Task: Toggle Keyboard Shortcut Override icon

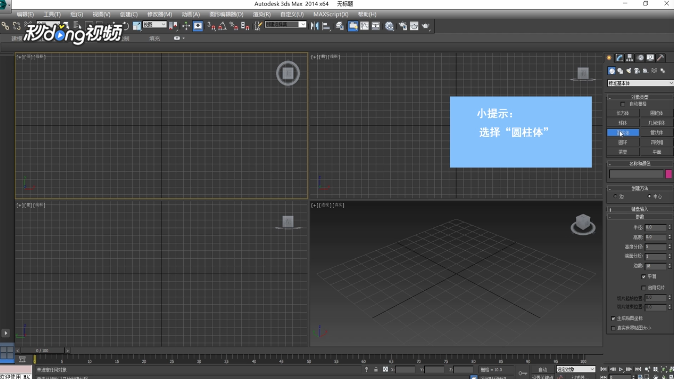Action: [x=198, y=26]
